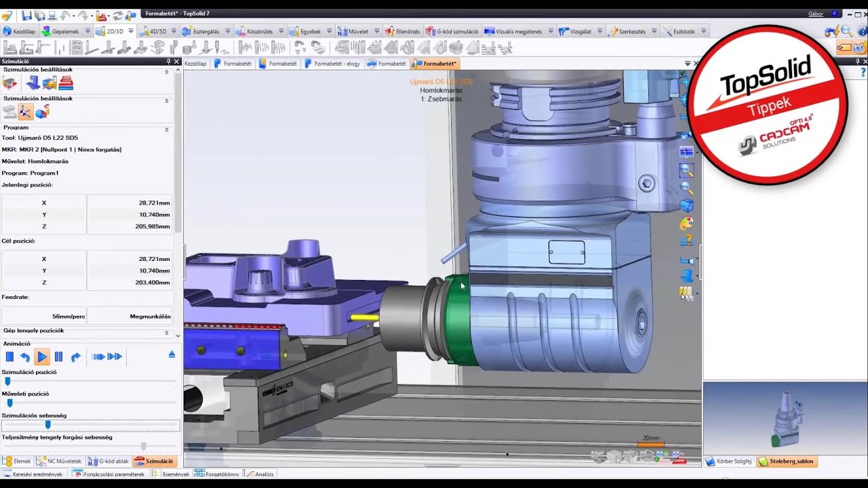Viewport: 868px width, 488px height.
Task: Expand dropdown arrow next to 4D/5D tab
Action: pyautogui.click(x=173, y=31)
